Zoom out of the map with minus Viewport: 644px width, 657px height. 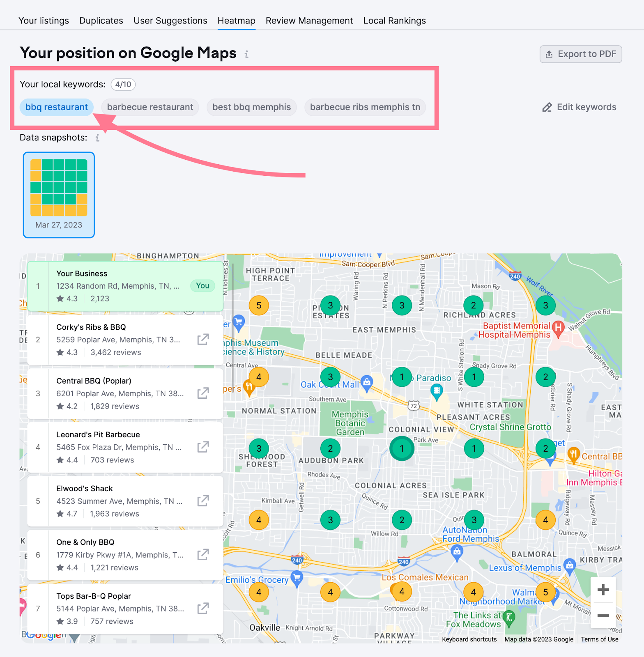pyautogui.click(x=603, y=616)
